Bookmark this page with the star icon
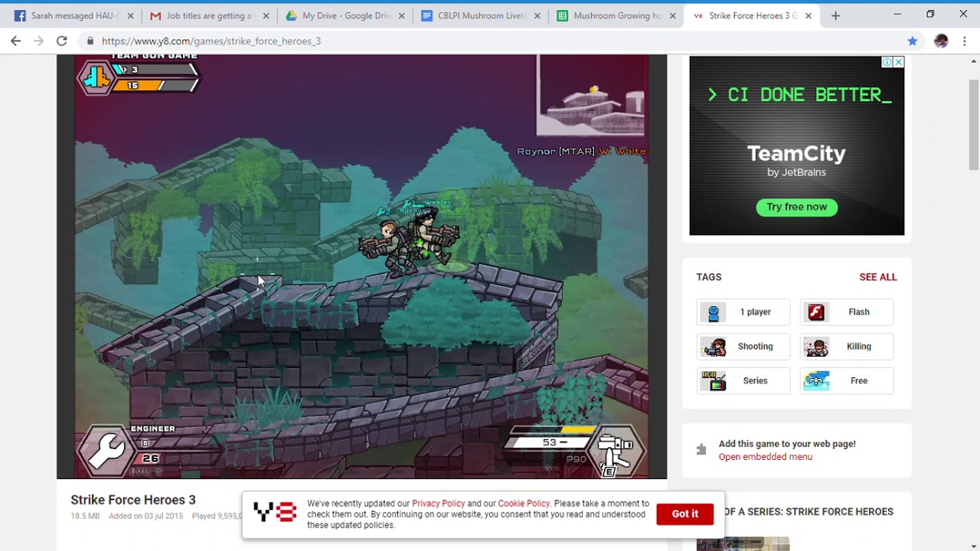The image size is (980, 551). (x=912, y=41)
